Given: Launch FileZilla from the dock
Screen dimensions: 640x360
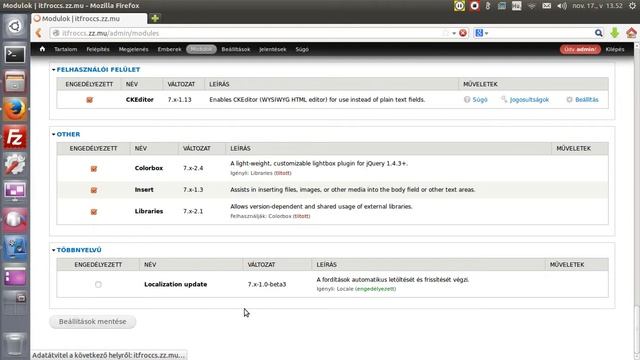Looking at the screenshot, I should point(15,137).
